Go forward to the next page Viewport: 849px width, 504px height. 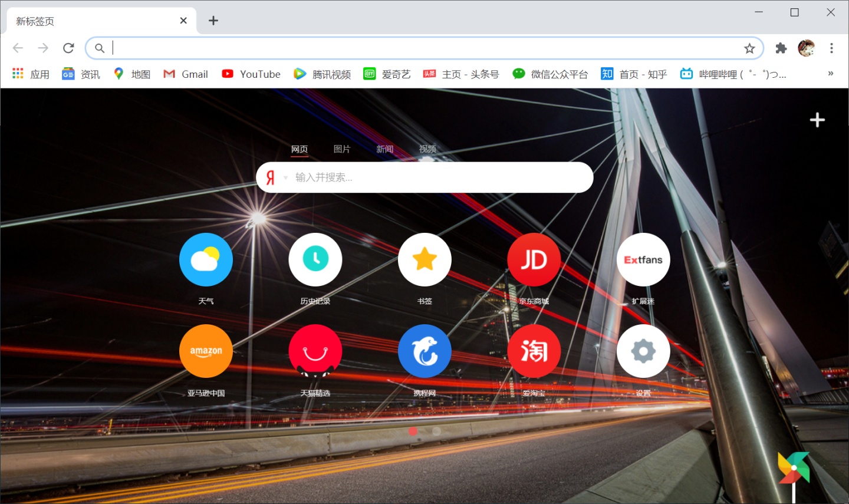[43, 48]
